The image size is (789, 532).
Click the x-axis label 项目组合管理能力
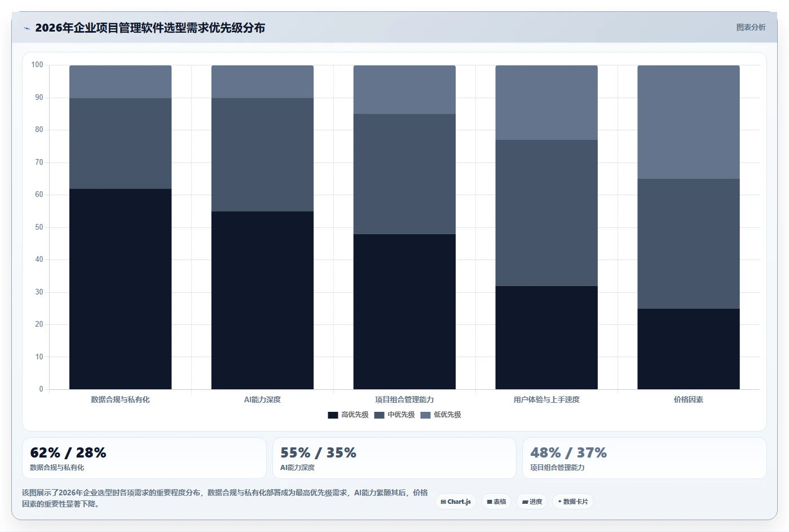pyautogui.click(x=404, y=399)
